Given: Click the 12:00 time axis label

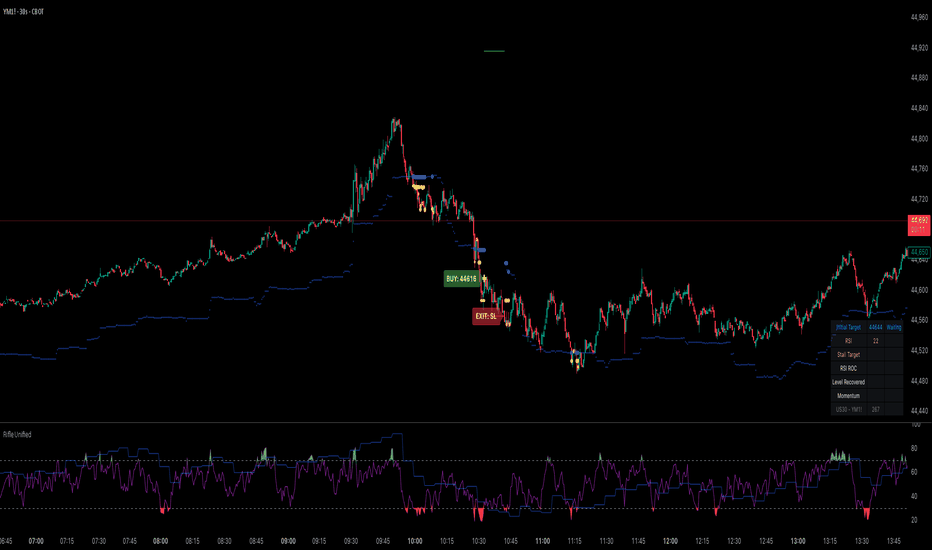Looking at the screenshot, I should tap(670, 541).
